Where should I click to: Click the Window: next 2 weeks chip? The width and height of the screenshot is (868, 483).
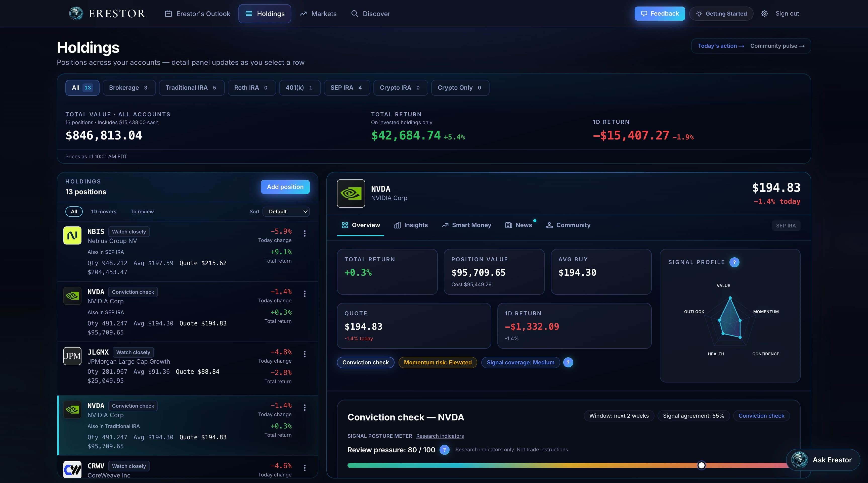619,416
